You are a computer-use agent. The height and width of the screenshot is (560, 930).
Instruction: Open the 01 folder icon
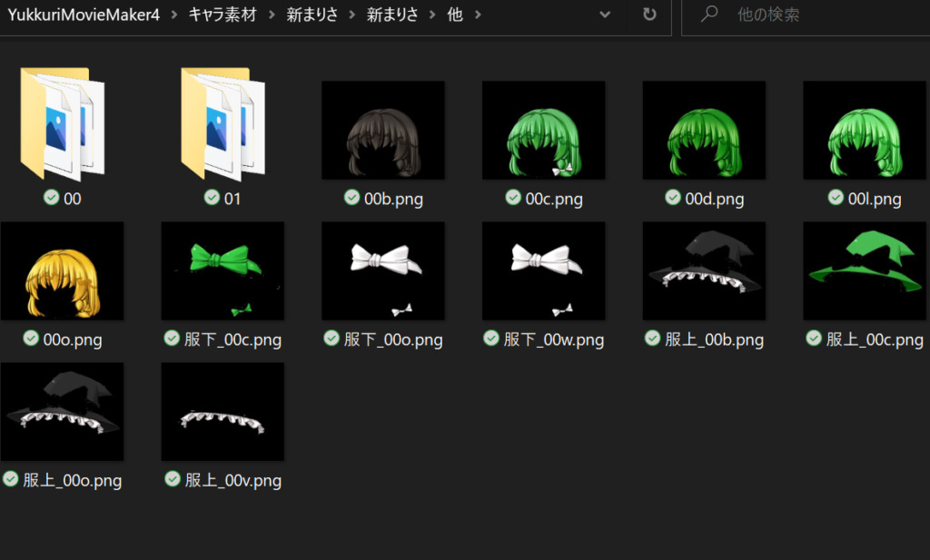tap(223, 123)
